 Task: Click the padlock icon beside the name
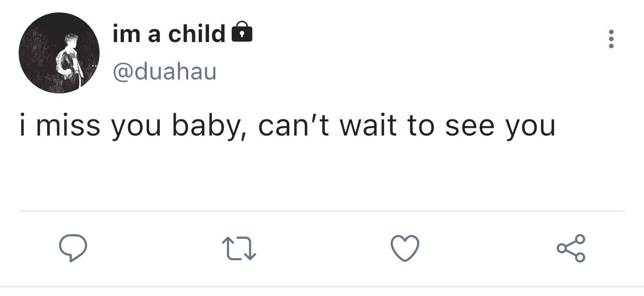(x=241, y=33)
